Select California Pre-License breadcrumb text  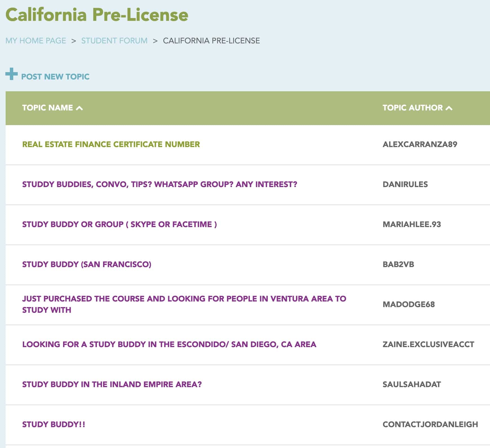211,41
